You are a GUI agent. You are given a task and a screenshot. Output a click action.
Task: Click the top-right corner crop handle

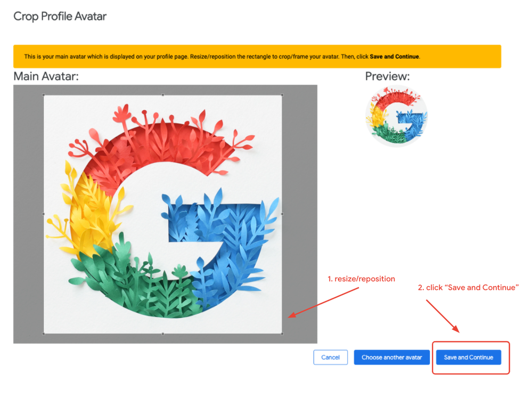pyautogui.click(x=282, y=95)
